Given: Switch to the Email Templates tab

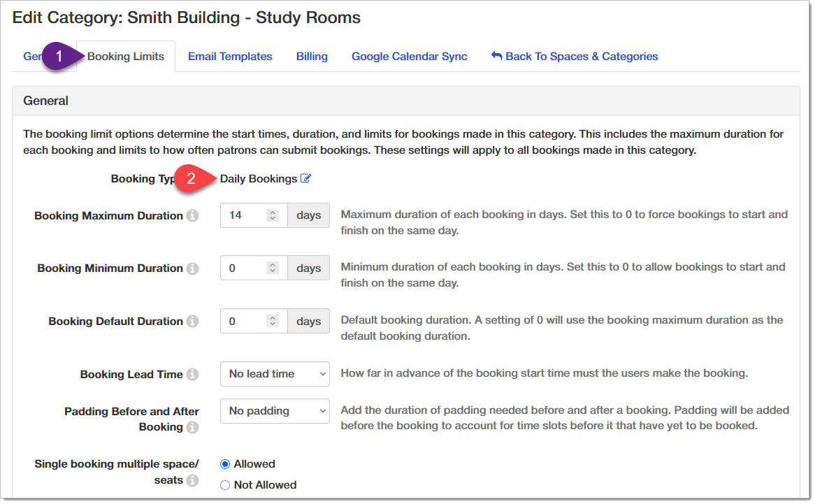Looking at the screenshot, I should coord(230,57).
